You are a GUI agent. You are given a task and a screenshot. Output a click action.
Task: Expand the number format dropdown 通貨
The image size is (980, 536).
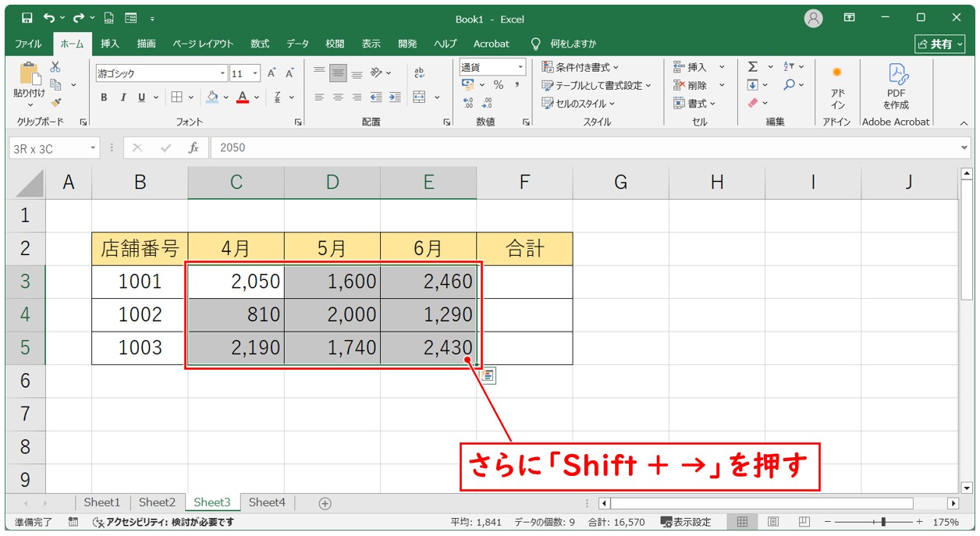pos(519,67)
